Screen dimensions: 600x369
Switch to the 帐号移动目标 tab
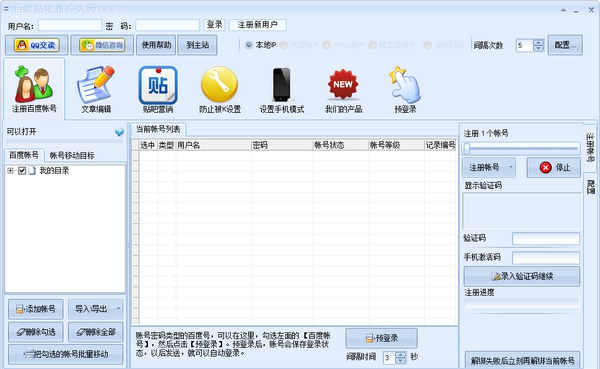pyautogui.click(x=72, y=155)
